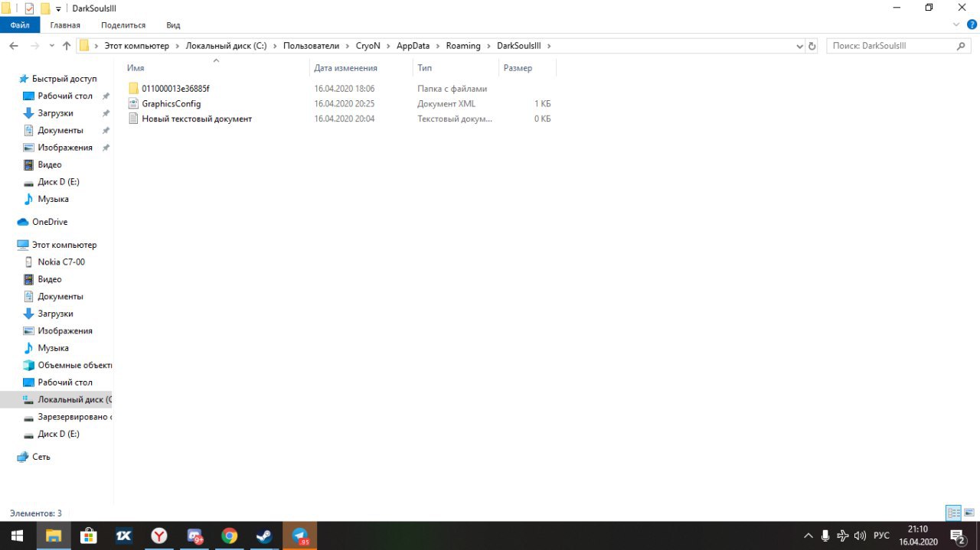Sort by the Имя column header
This screenshot has width=980, height=550.
(136, 68)
